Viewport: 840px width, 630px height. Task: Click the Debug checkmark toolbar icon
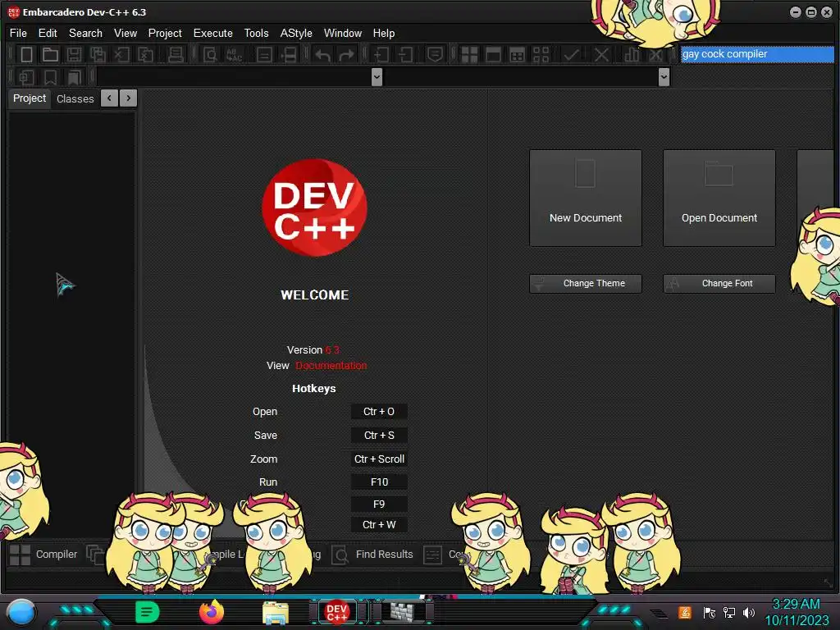coord(571,54)
